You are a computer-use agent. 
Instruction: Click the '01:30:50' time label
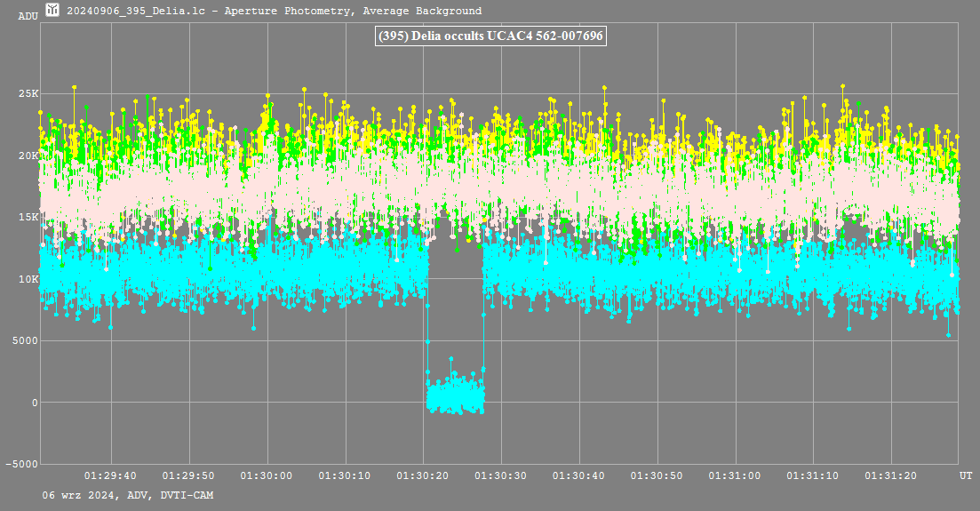point(657,476)
